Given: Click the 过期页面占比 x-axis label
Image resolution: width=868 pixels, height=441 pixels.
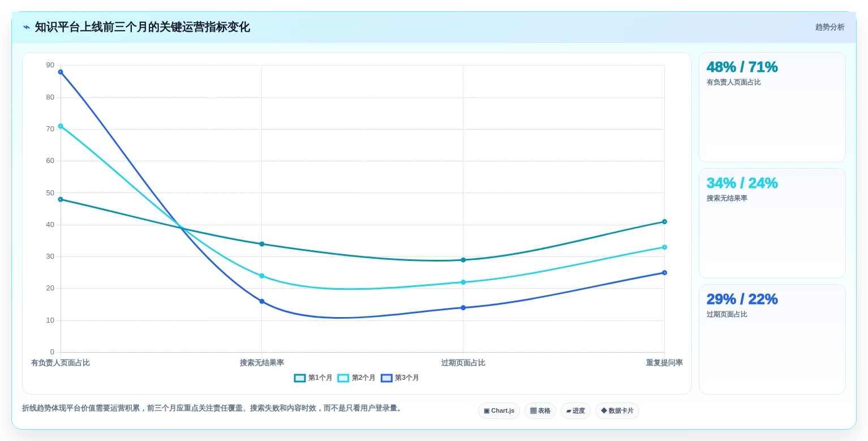Looking at the screenshot, I should [463, 363].
